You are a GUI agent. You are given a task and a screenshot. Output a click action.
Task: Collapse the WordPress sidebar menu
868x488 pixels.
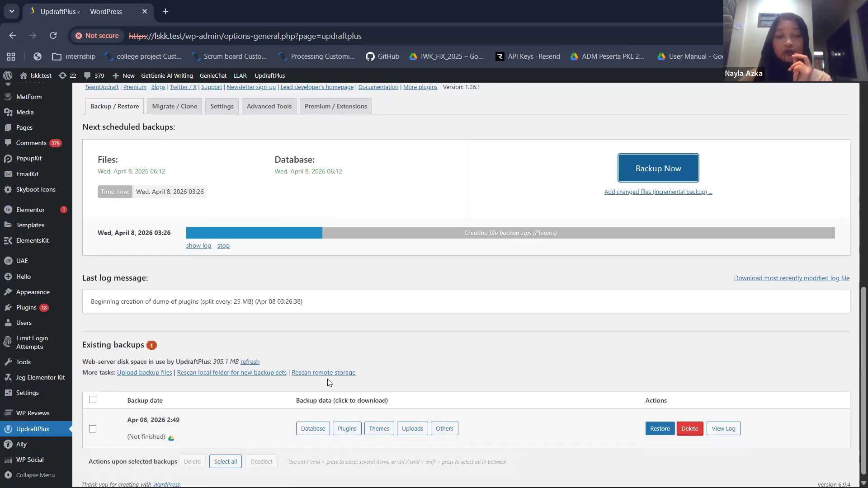(x=35, y=475)
